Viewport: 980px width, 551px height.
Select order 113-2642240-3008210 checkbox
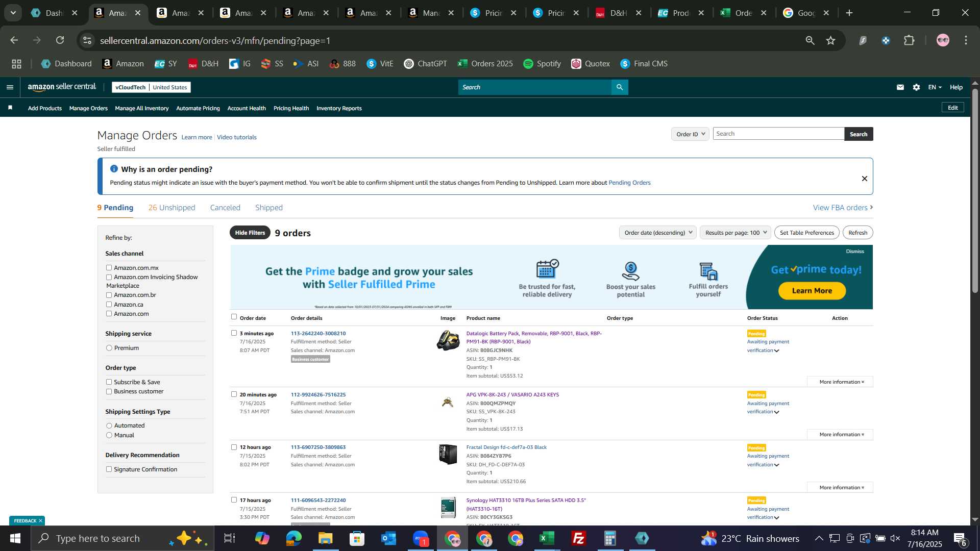[234, 333]
